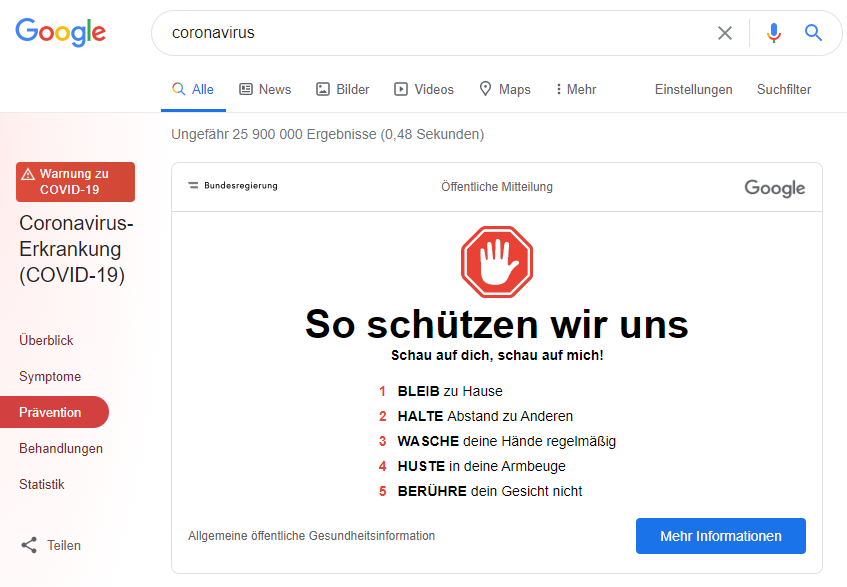The height and width of the screenshot is (587, 847).
Task: Open the Symptome sidebar section
Action: pos(50,376)
